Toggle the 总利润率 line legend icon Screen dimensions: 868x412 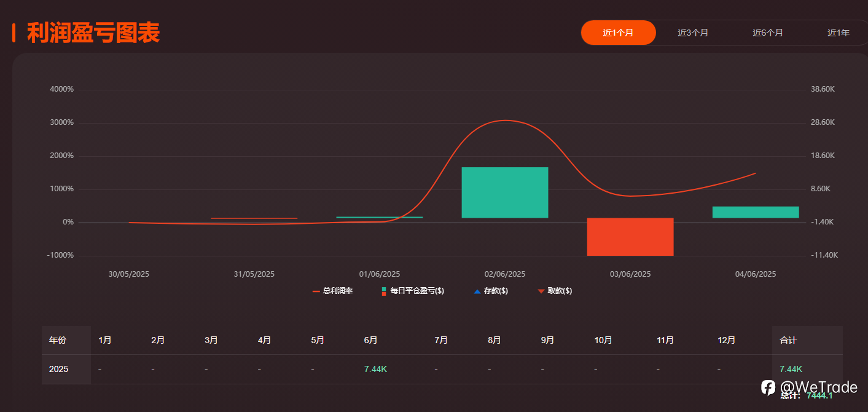[316, 291]
